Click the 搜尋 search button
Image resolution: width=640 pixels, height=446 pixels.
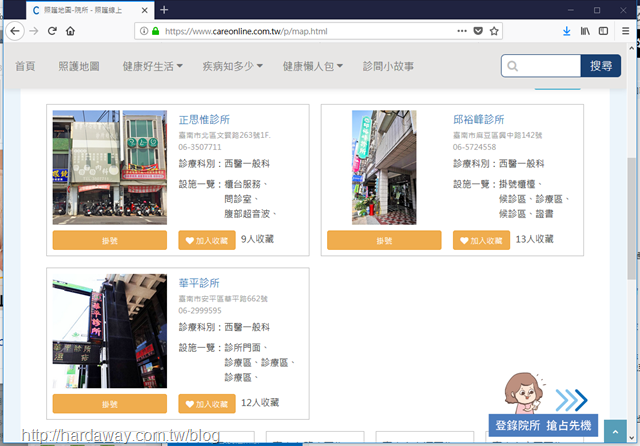(x=601, y=66)
